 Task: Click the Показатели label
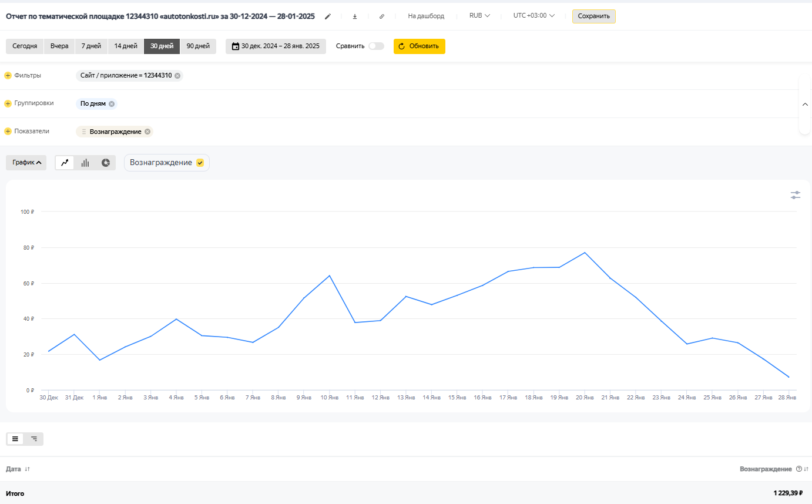click(x=32, y=132)
